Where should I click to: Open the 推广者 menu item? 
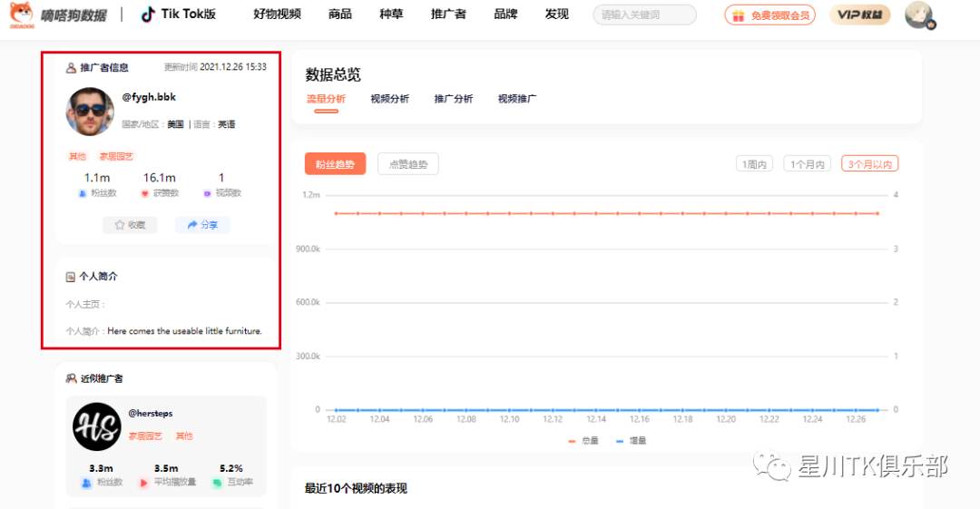(x=448, y=14)
